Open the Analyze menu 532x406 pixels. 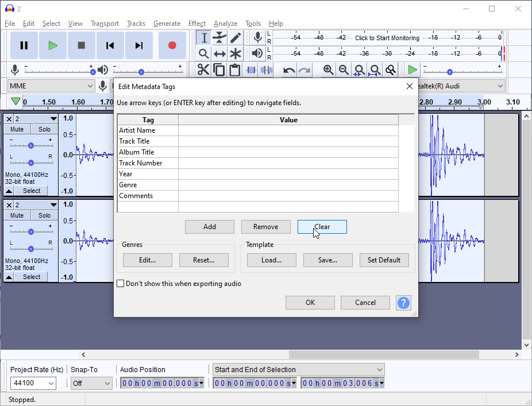coord(226,24)
